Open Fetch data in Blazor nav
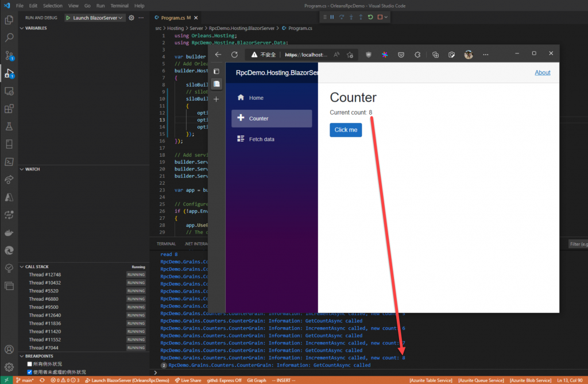This screenshot has width=588, height=384. [272, 139]
